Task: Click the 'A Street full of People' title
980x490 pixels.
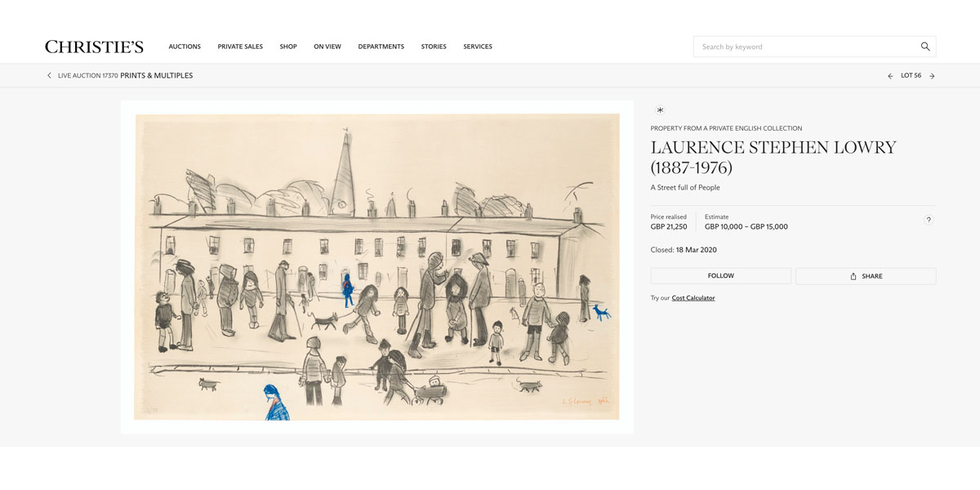Action: 685,188
